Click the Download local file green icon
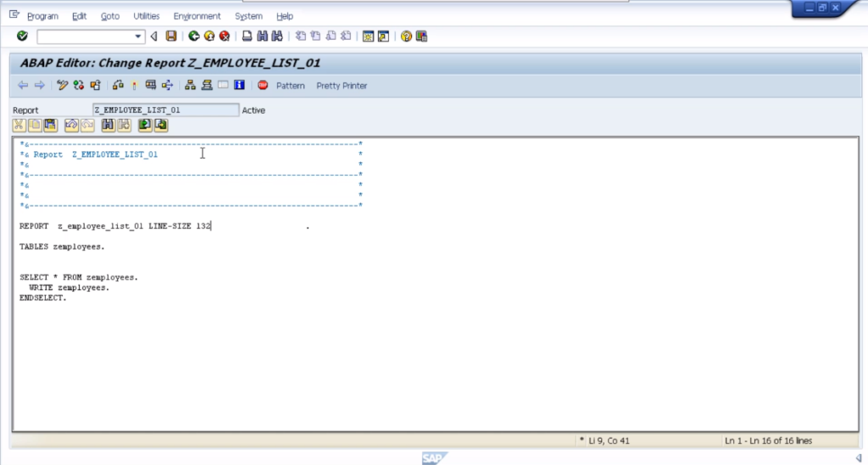 click(161, 126)
